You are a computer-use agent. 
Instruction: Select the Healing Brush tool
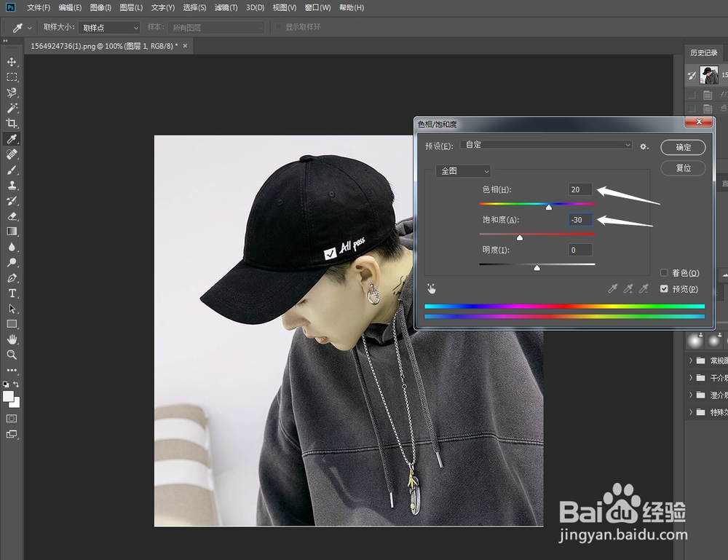[12, 154]
